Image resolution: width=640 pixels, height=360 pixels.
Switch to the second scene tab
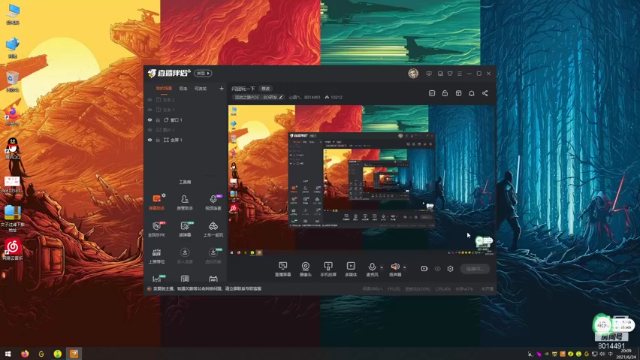[x=183, y=88]
